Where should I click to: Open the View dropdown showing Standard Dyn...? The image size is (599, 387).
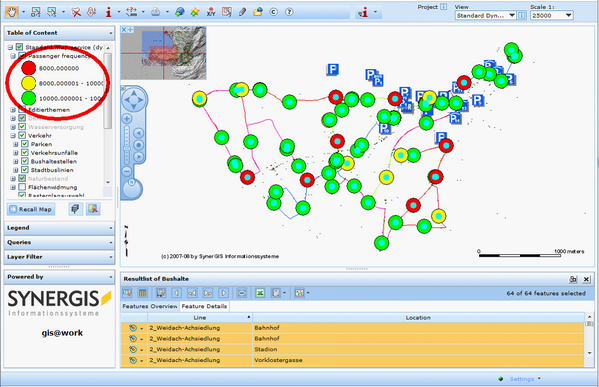click(x=485, y=15)
